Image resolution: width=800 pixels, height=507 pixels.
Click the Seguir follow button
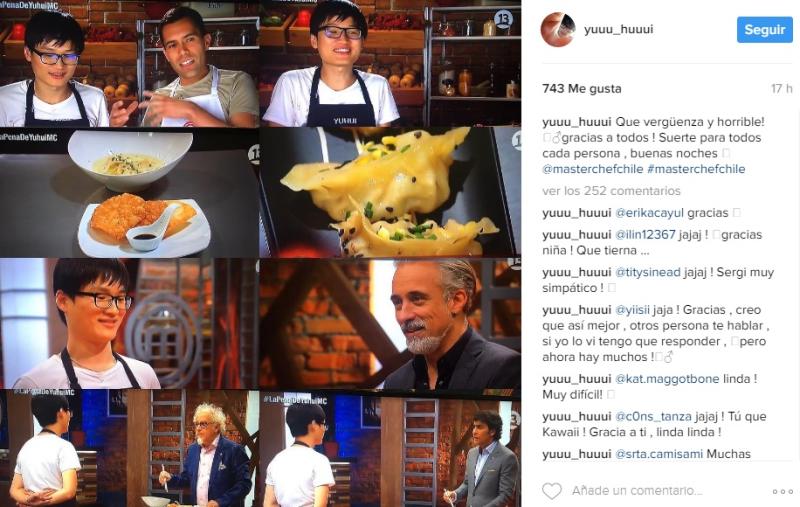[x=764, y=30]
